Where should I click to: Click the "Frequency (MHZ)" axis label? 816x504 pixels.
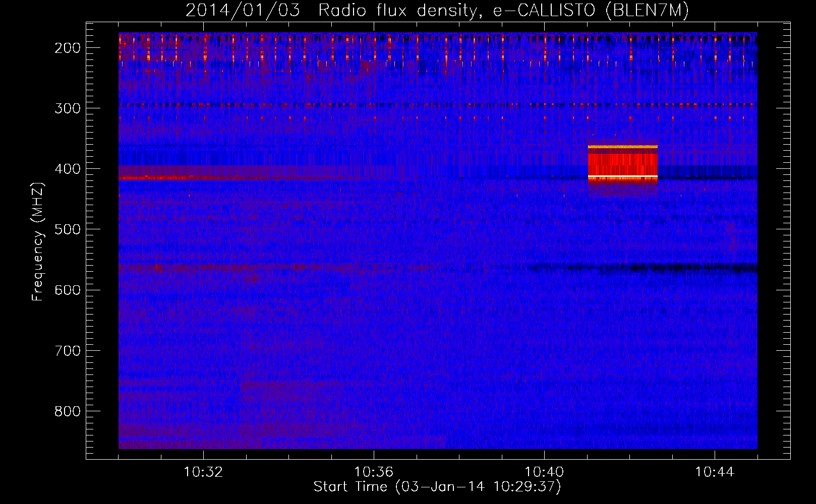coord(37,242)
